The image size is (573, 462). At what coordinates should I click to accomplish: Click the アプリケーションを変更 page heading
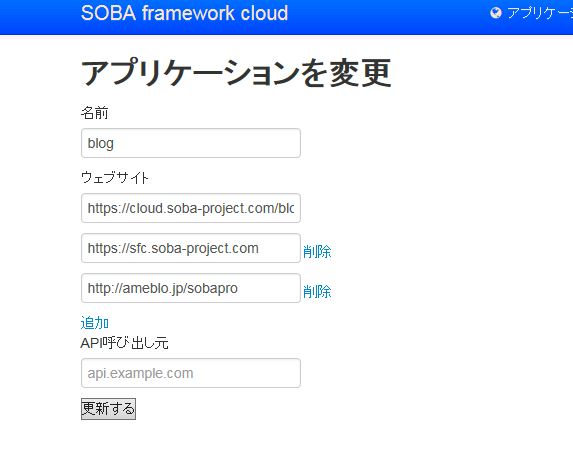pos(236,73)
